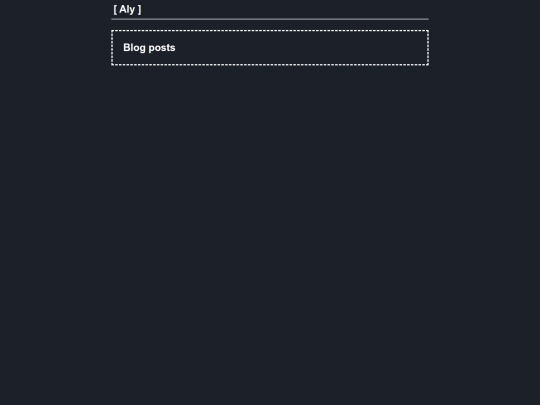Image resolution: width=540 pixels, height=405 pixels.
Task: Click the empty area right of "Blog posts" inside the box
Action: 300,48
